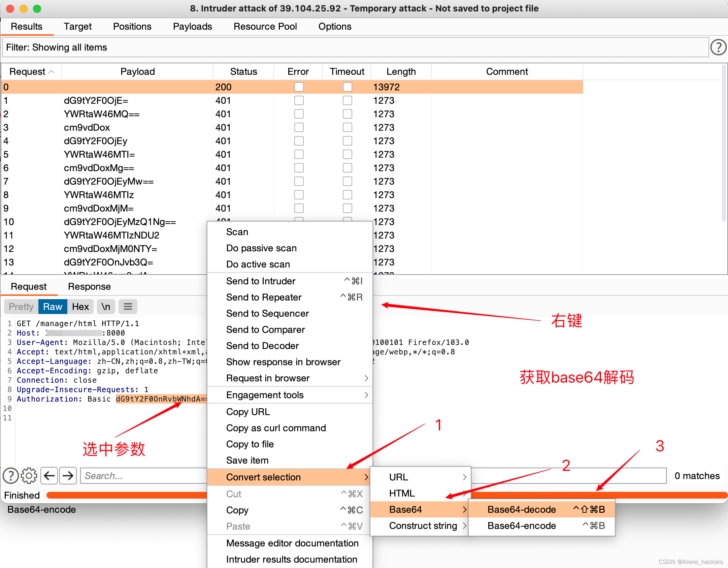728x568 pixels.
Task: Click the message editor help icon
Action: tap(10, 476)
